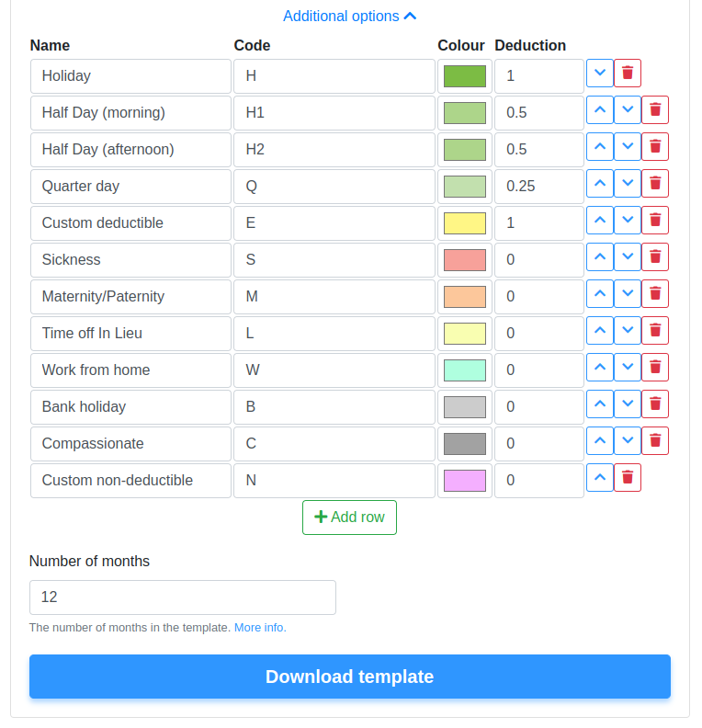Move Half Day (morning) row up
Screen dimensions: 702x728
600,110
